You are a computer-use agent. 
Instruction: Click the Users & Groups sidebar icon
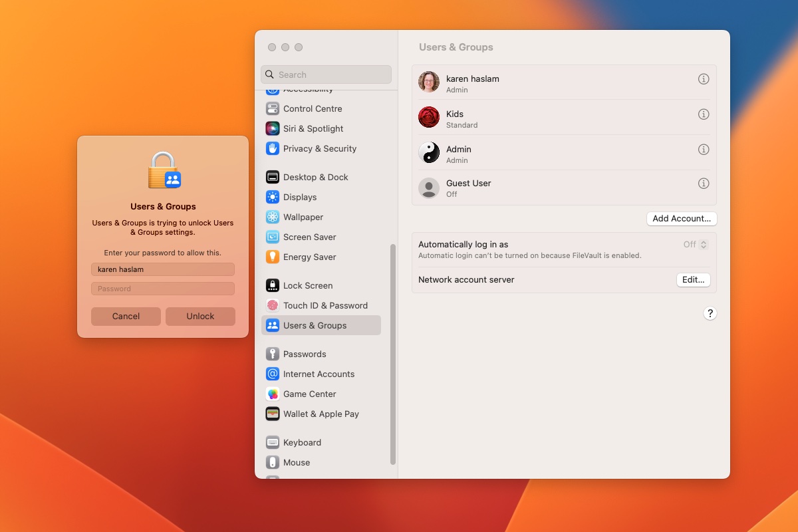click(x=273, y=325)
